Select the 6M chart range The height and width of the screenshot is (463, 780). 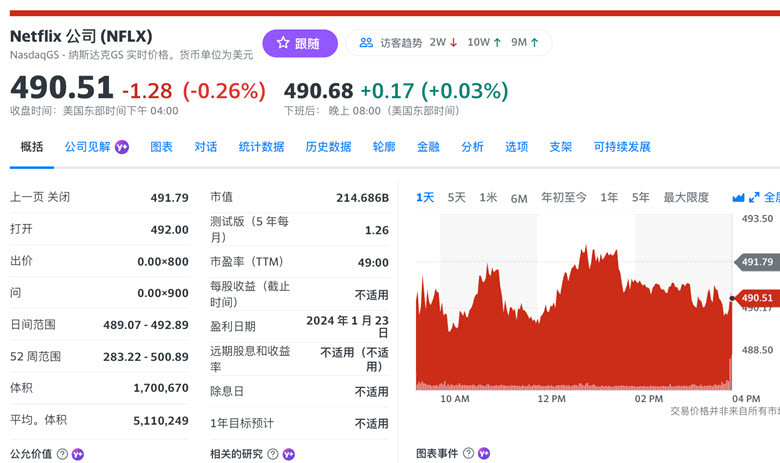tap(519, 198)
